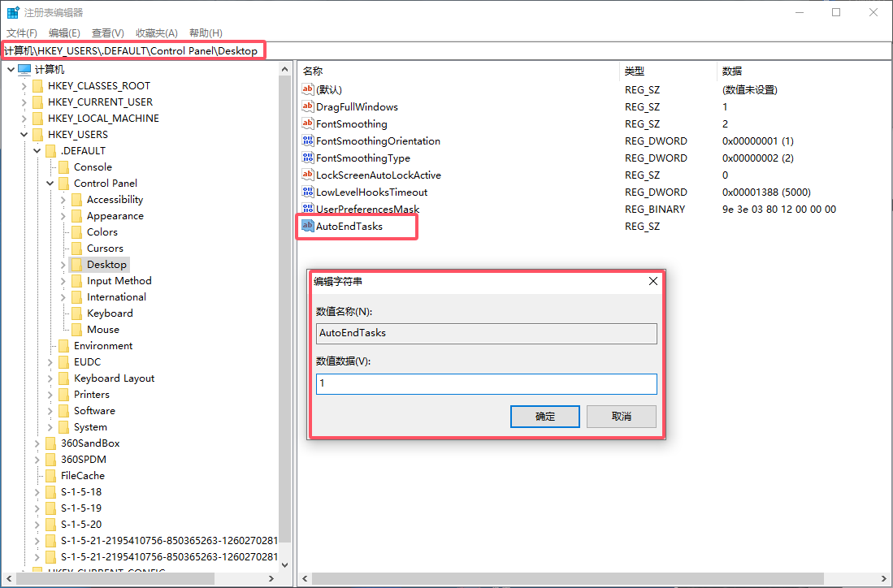Expand the HKEY_LOCAL_MACHINE node
893x588 pixels.
point(24,118)
